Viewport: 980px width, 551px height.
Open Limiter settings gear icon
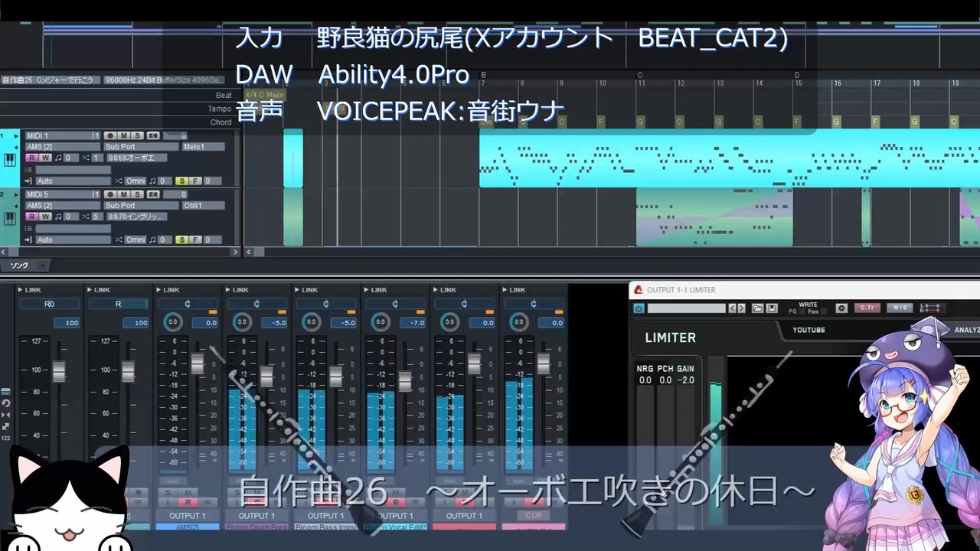pos(841,308)
